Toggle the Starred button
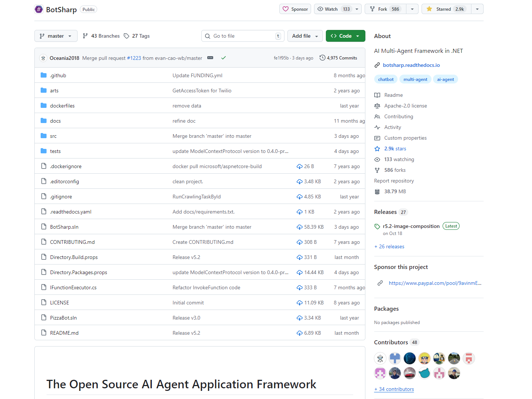532x399 pixels. (446, 9)
